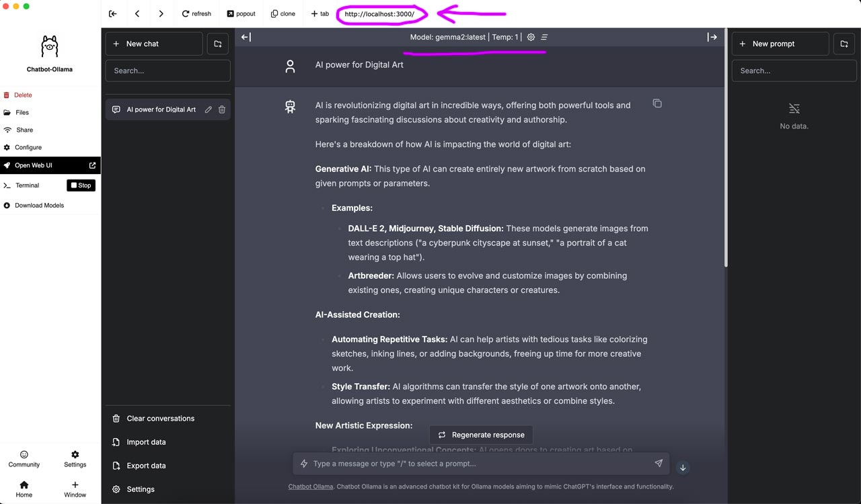
Task: Clone the current tab
Action: (283, 13)
